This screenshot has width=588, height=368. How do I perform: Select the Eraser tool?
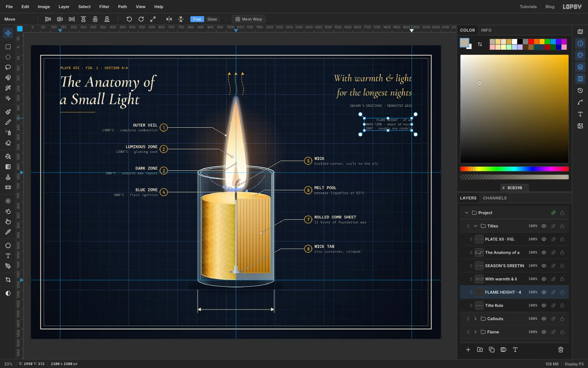pyautogui.click(x=8, y=143)
